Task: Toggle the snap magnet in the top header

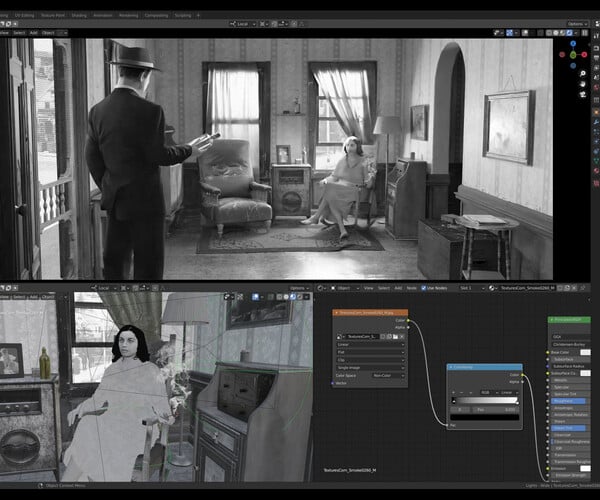Action: [274, 24]
